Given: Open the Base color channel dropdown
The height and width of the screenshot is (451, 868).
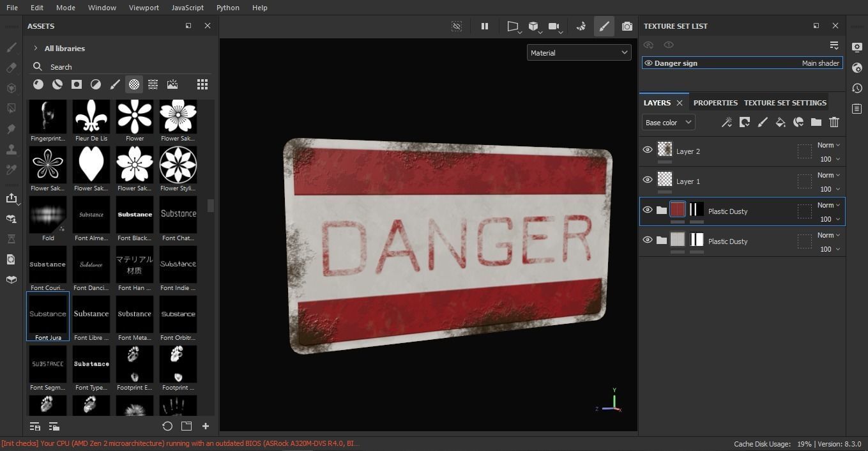Looking at the screenshot, I should (667, 122).
